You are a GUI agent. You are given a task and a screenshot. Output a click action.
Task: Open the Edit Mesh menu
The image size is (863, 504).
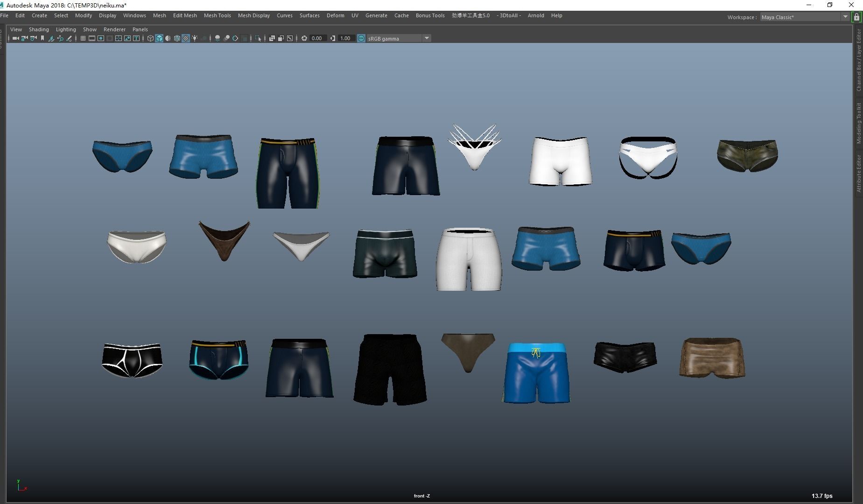[185, 15]
